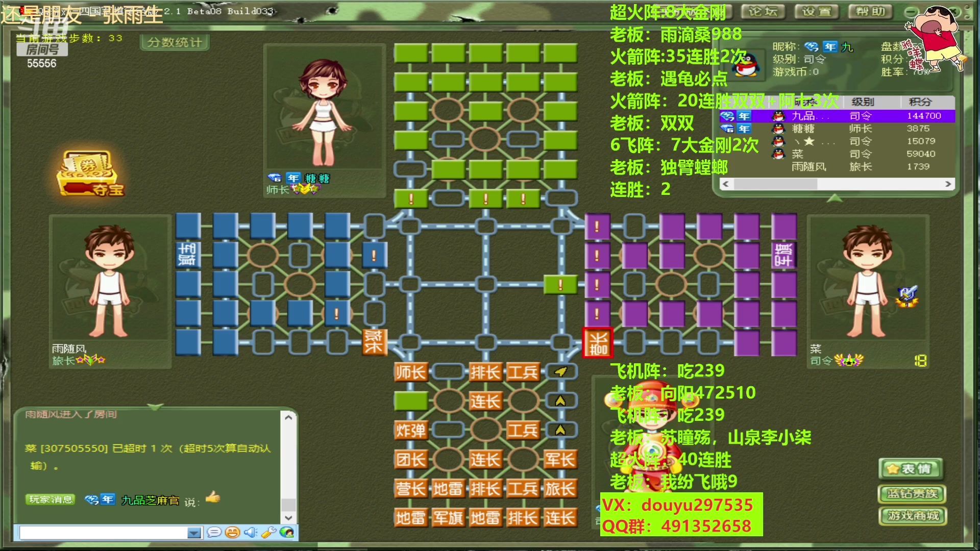Open the 论坛 forum menu
The width and height of the screenshot is (980, 551).
point(763,11)
